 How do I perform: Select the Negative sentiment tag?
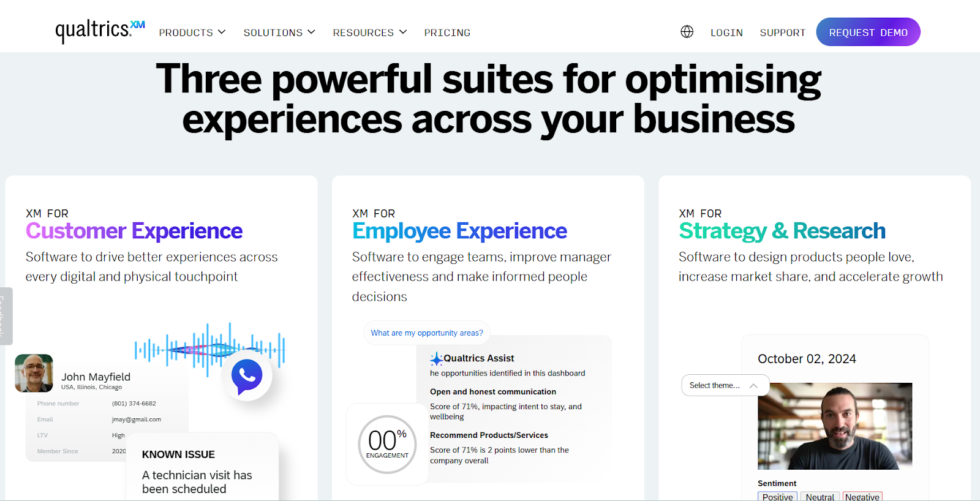pyautogui.click(x=862, y=497)
